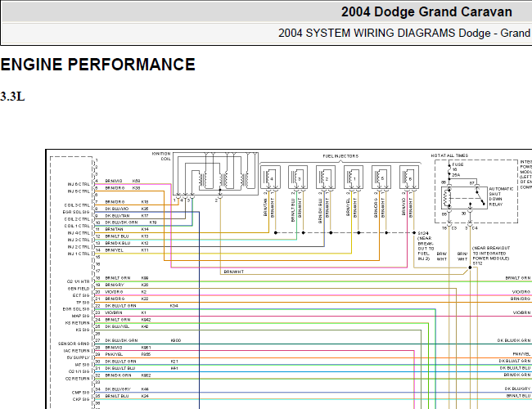Click circuit code 'K38' on pin 5
Viewport: 532px width, 409px height.
[x=137, y=188]
